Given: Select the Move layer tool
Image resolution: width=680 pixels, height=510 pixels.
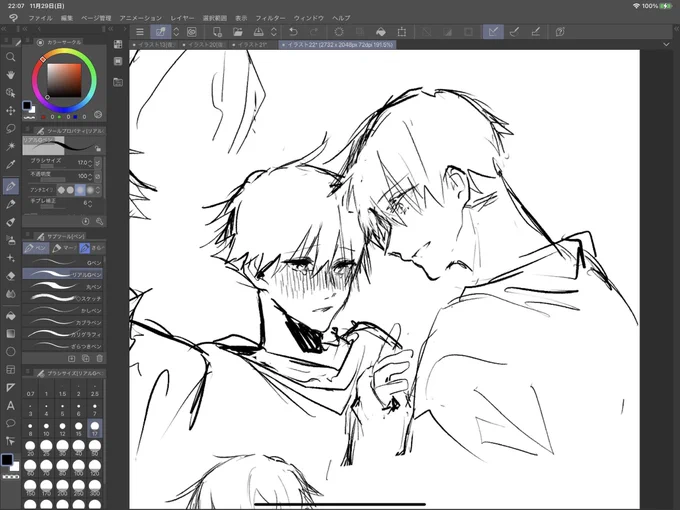Looking at the screenshot, I should tap(11, 111).
